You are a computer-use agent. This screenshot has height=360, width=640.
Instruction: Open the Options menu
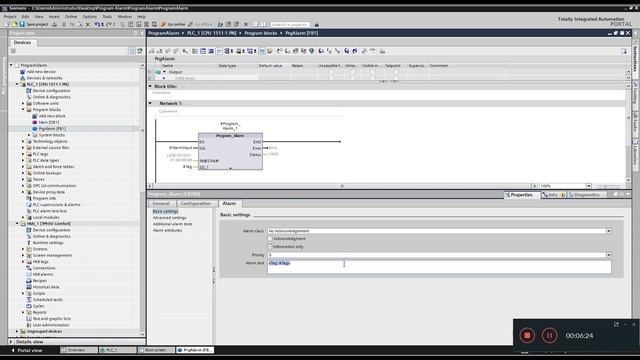[x=89, y=17]
